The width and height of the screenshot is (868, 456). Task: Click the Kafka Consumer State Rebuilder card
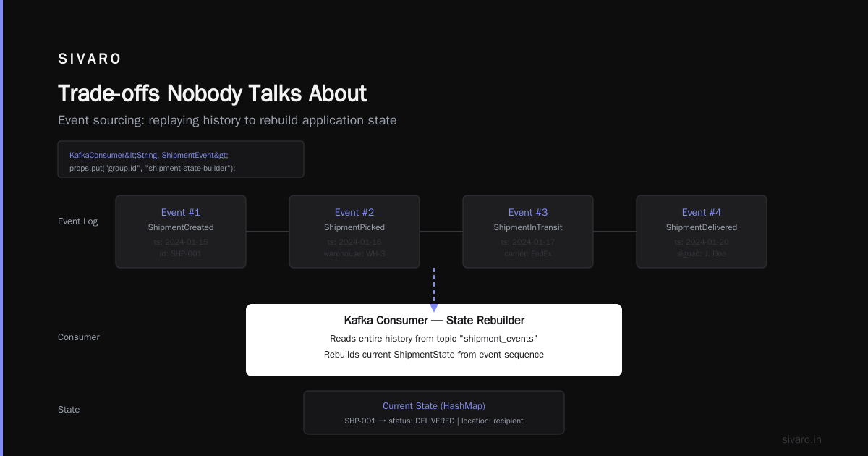point(434,340)
